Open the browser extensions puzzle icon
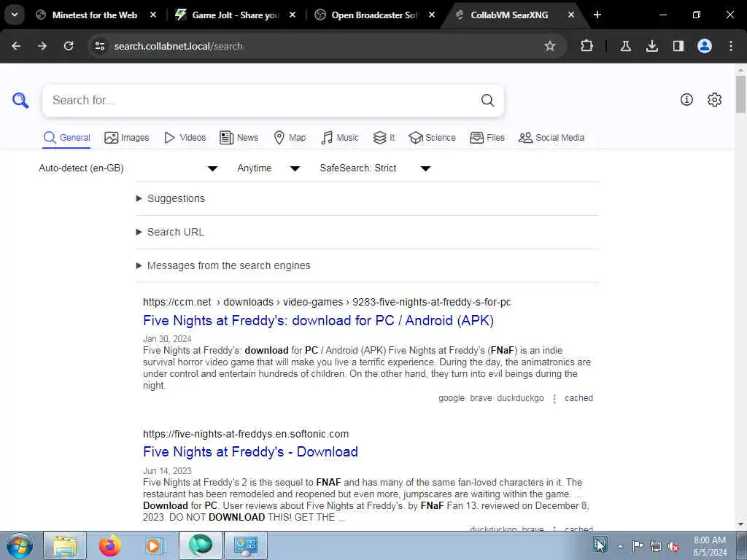The height and width of the screenshot is (560, 747). pos(587,46)
